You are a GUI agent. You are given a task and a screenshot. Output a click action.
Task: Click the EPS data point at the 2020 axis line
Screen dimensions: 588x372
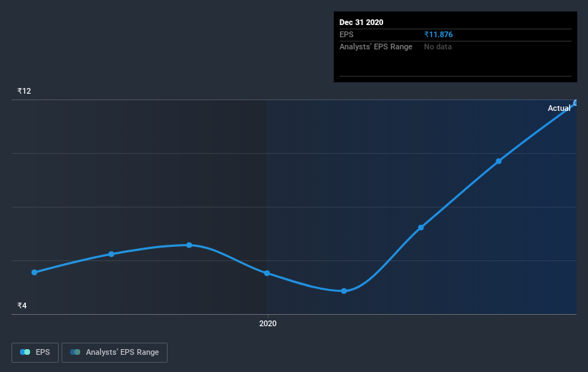(x=267, y=273)
